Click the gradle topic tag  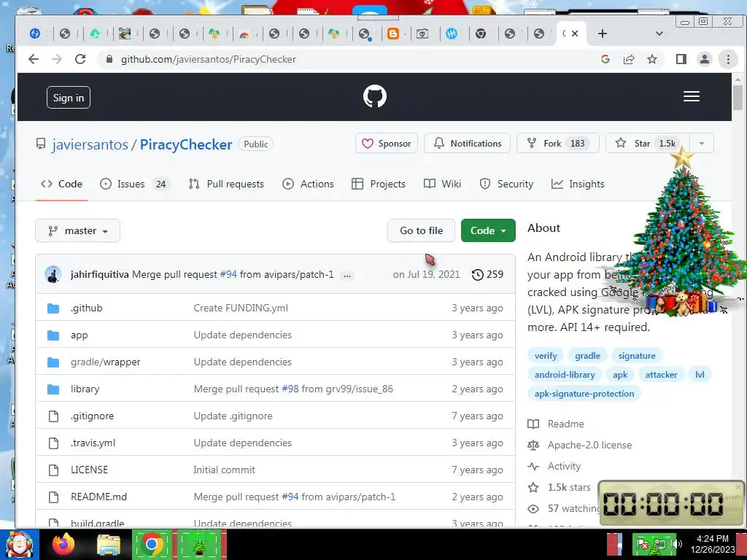tap(587, 356)
